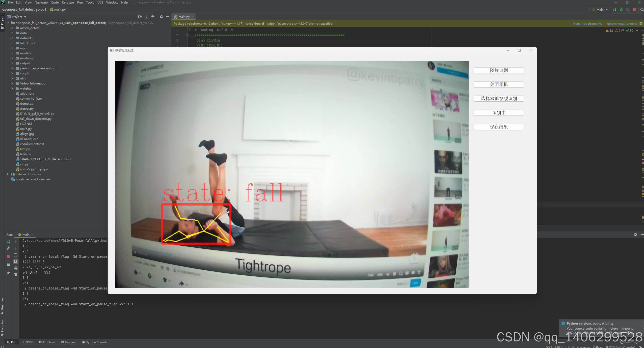Open the Python Console tab
Image resolution: width=644 pixels, height=348 pixels.
[x=95, y=342]
